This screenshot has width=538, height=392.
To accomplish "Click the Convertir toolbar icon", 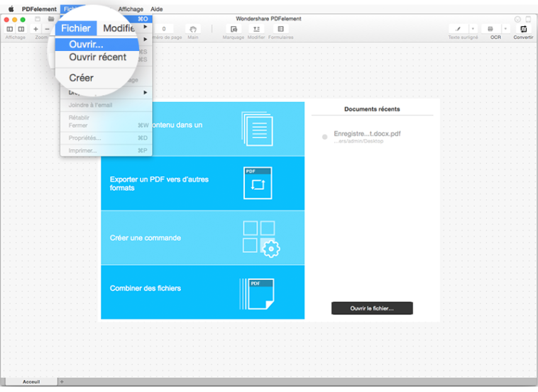I will [x=523, y=29].
